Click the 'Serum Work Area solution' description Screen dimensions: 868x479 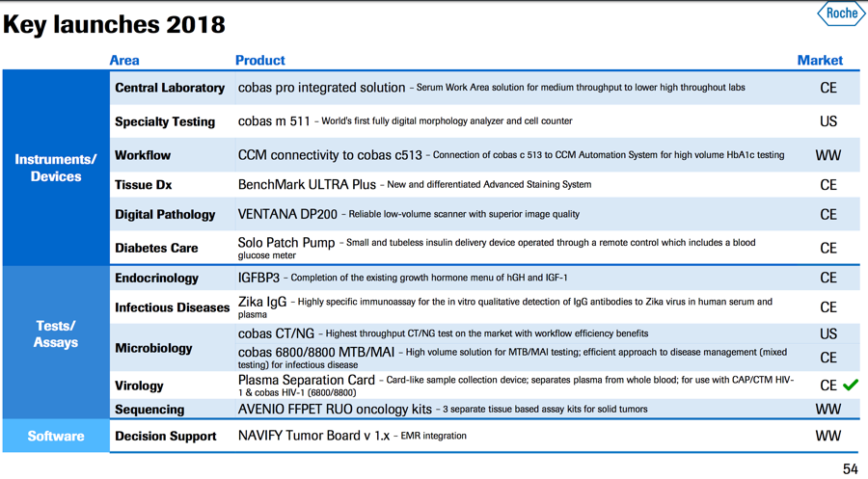point(581,88)
